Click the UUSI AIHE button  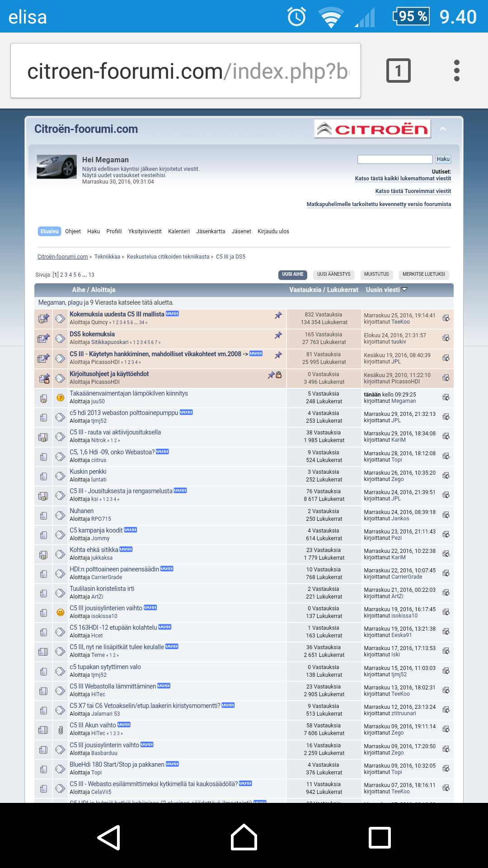point(293,274)
